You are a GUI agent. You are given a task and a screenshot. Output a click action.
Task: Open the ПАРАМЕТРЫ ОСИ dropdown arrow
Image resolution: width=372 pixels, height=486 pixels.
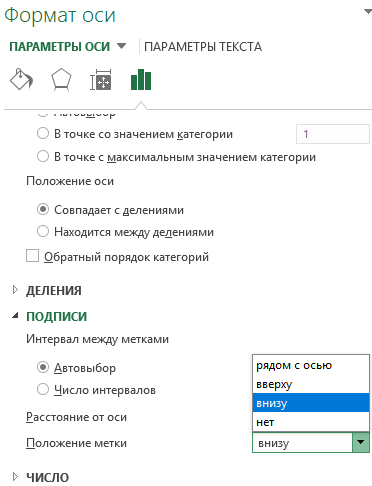pos(122,46)
